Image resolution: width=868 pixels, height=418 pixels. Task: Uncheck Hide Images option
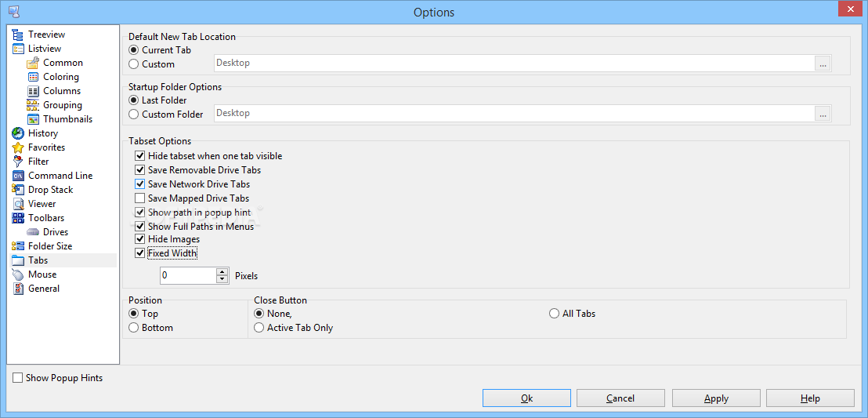(x=139, y=239)
